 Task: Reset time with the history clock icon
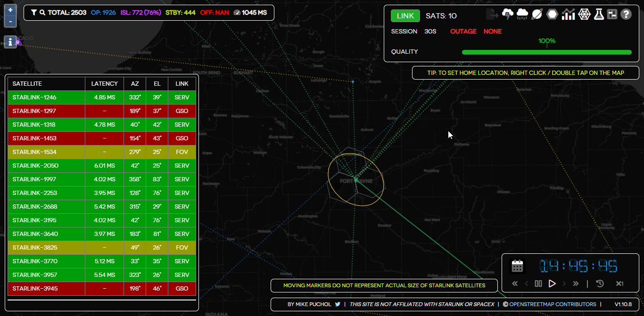[600, 284]
